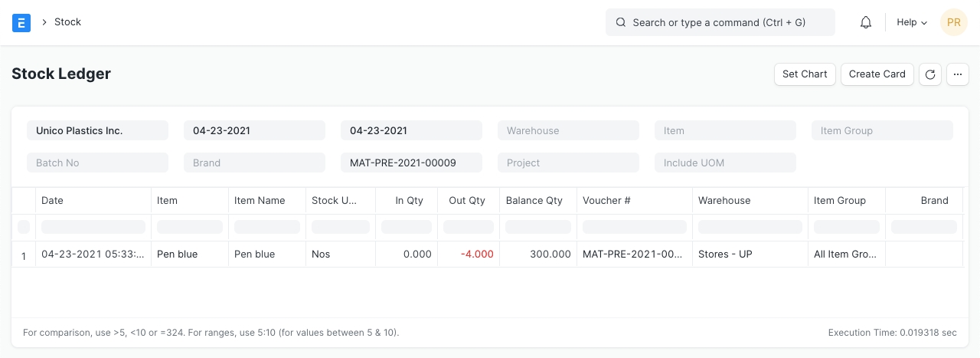980x358 pixels.
Task: Click the Batch No filter field
Action: [x=97, y=163]
